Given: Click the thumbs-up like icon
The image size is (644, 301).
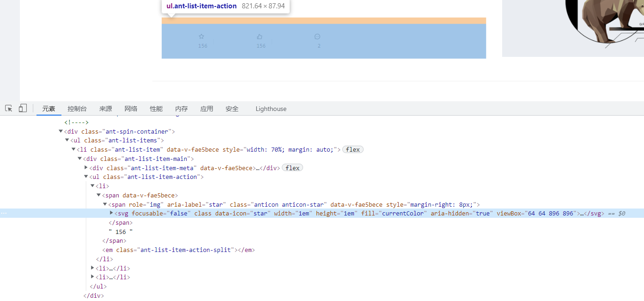Looking at the screenshot, I should (x=260, y=37).
